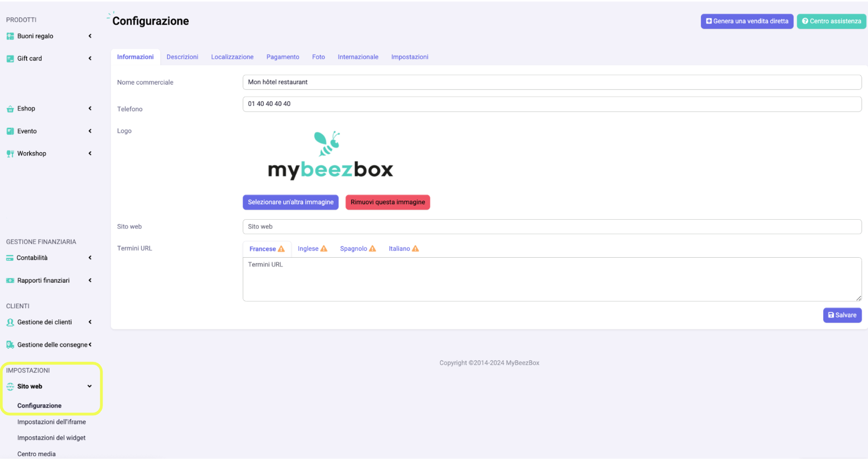Click the Sito web globe icon
The width and height of the screenshot is (868, 461).
(x=10, y=386)
